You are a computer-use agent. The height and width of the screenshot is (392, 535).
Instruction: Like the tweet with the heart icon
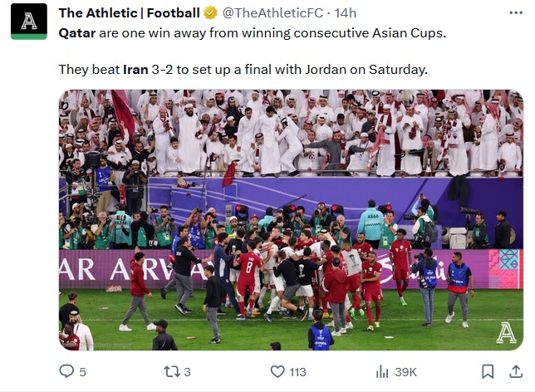[277, 371]
